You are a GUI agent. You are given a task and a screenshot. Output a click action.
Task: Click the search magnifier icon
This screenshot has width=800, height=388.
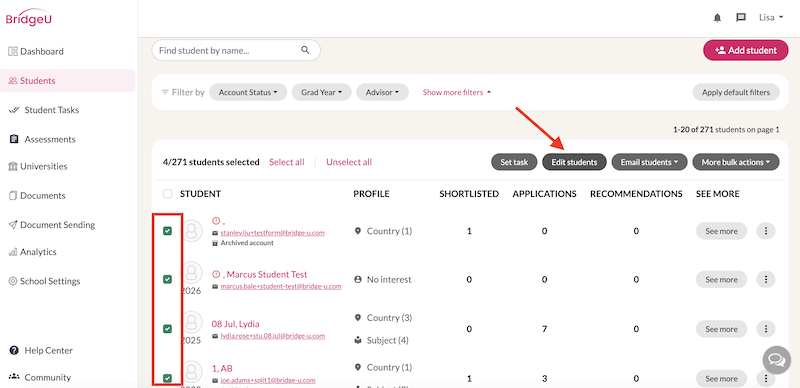[305, 50]
